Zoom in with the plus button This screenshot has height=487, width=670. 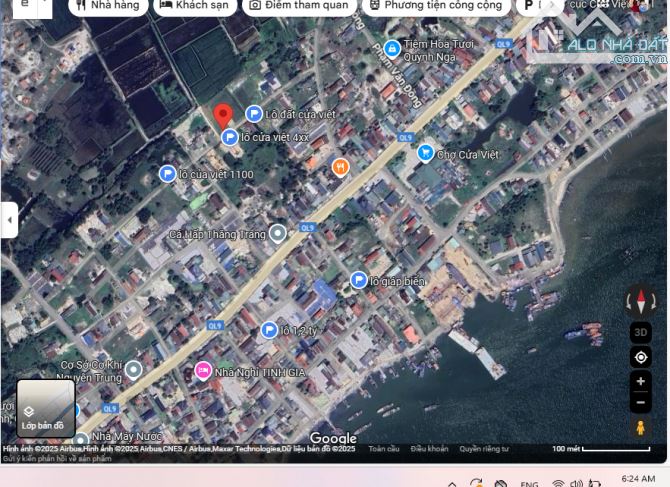641,381
